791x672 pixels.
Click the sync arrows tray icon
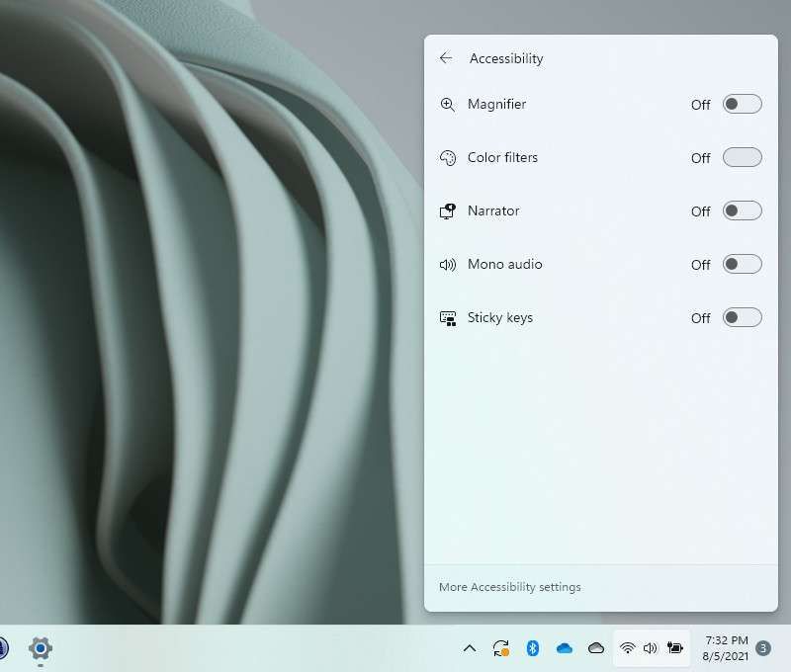click(500, 648)
